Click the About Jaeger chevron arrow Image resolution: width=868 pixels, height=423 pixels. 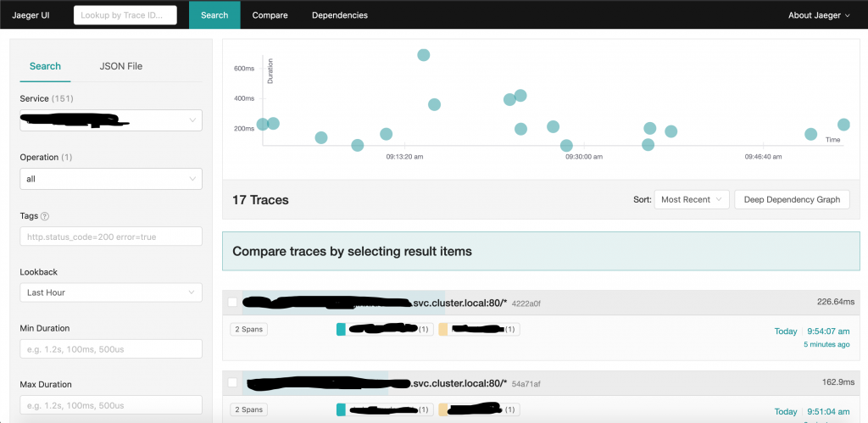pyautogui.click(x=848, y=15)
